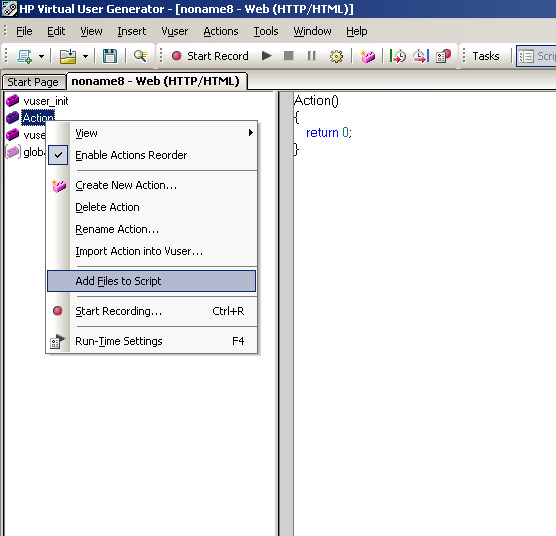Choose Create New Action… menu entry

click(152, 185)
